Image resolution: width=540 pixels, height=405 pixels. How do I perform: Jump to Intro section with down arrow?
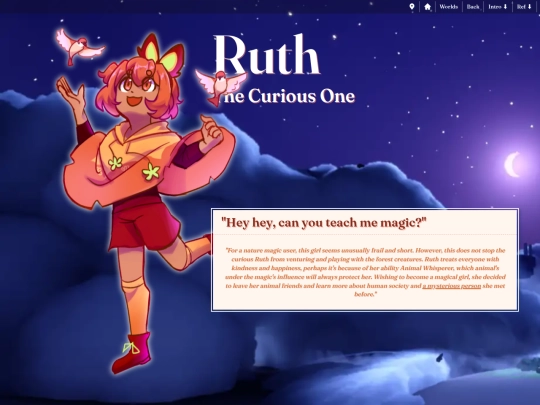[x=498, y=7]
